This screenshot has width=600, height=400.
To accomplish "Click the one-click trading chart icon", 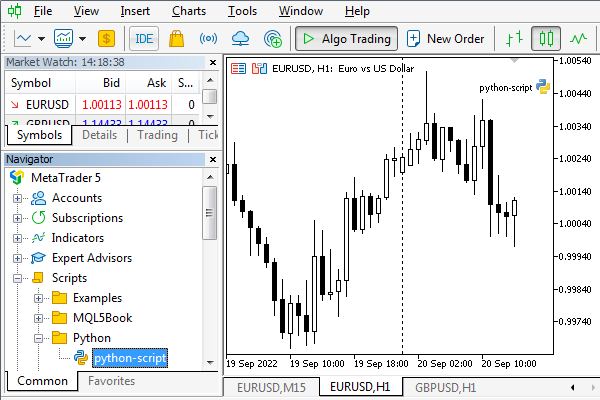I will point(259,69).
